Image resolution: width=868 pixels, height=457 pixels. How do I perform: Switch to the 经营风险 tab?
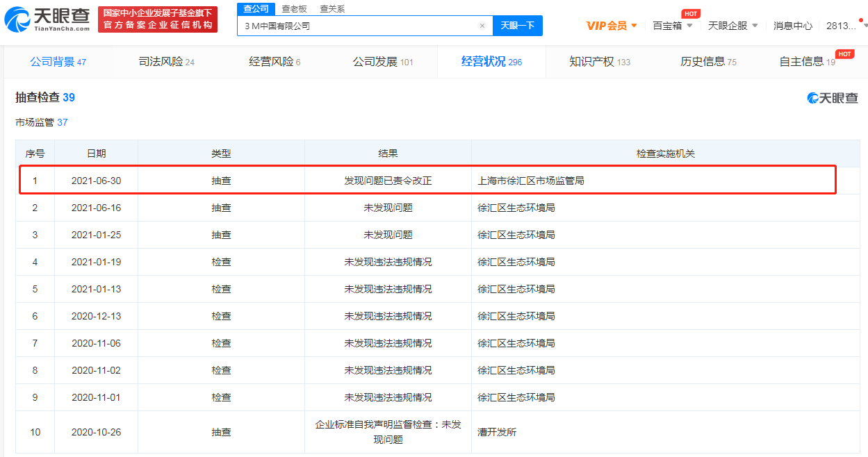click(x=275, y=62)
